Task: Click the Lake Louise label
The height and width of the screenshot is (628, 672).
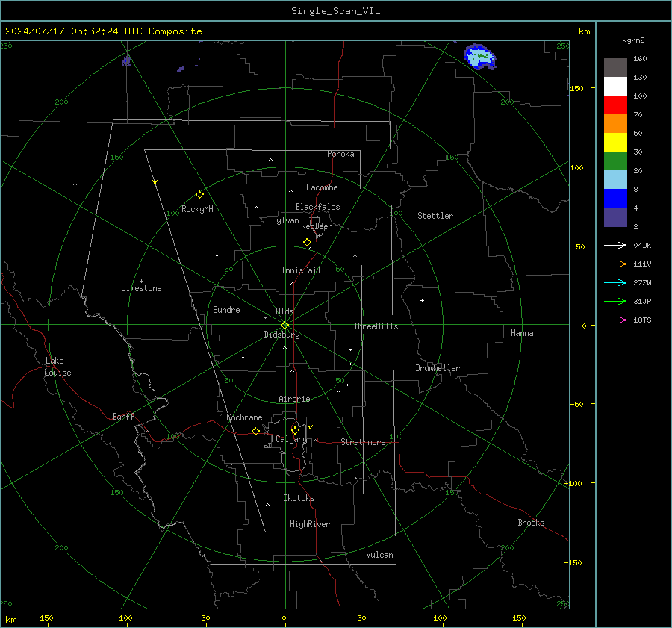Action: tap(57, 367)
